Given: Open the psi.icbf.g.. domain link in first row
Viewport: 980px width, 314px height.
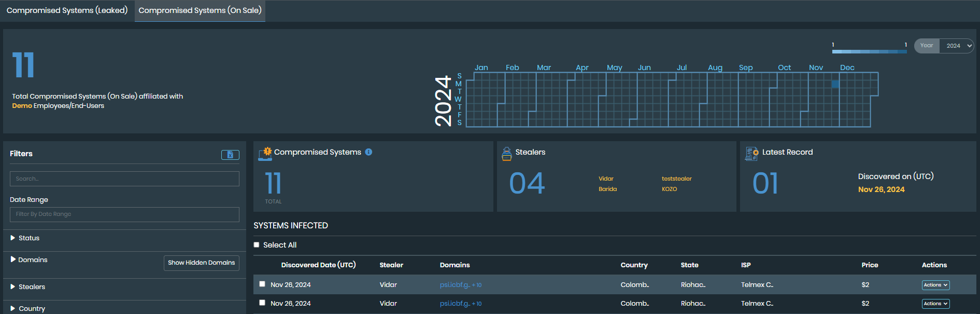Looking at the screenshot, I should 455,285.
